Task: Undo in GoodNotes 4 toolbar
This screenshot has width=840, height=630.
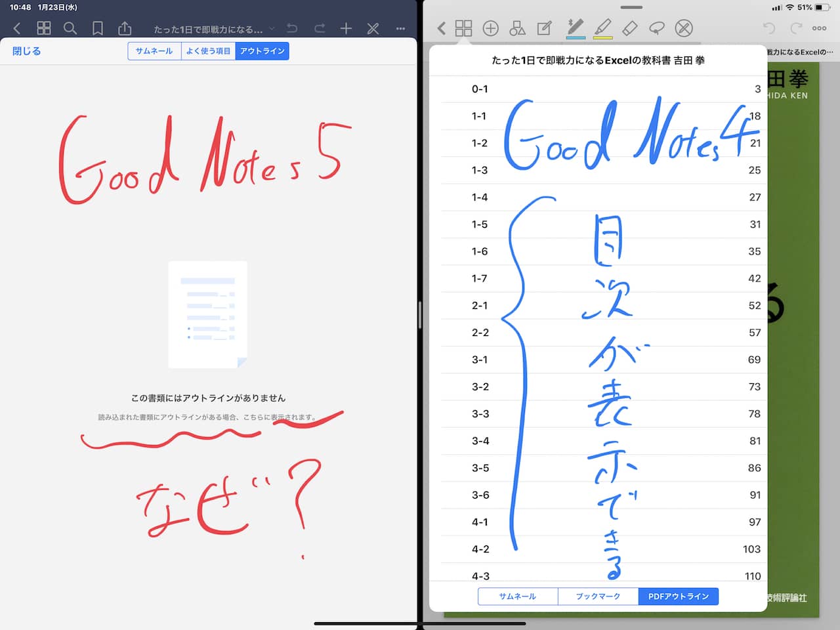Action: click(x=769, y=28)
